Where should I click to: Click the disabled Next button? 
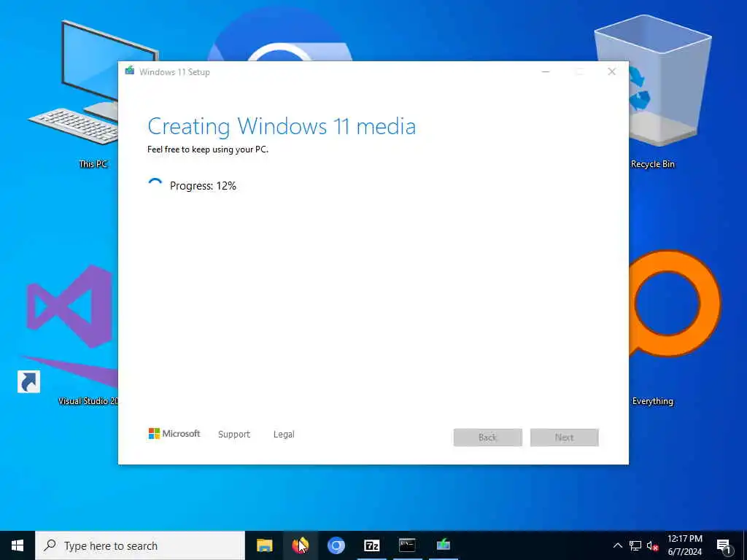pyautogui.click(x=565, y=437)
